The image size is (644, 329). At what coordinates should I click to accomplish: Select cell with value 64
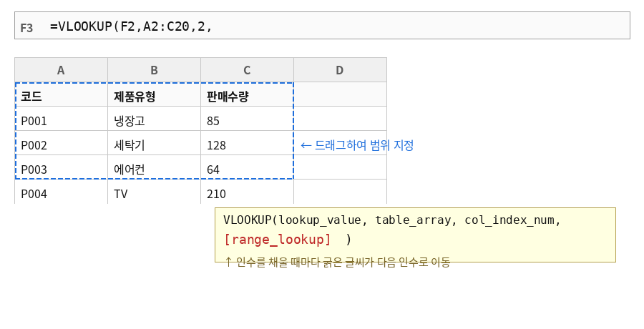pos(247,167)
